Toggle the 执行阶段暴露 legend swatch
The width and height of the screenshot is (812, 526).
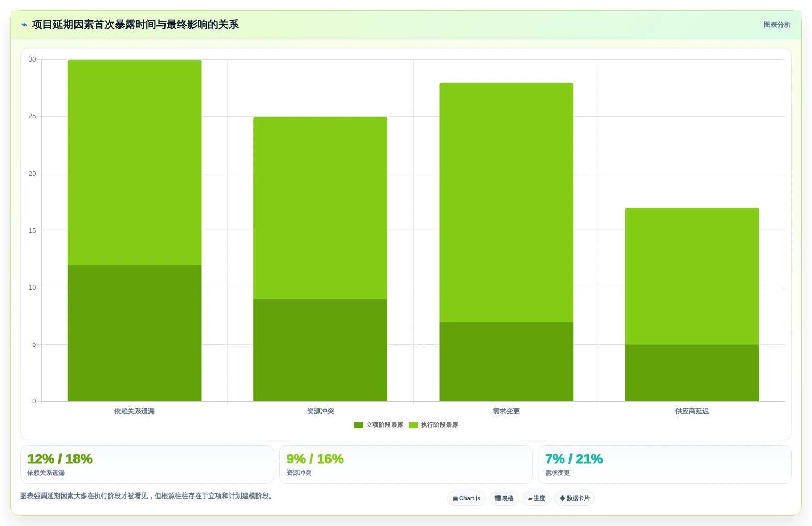[413, 425]
